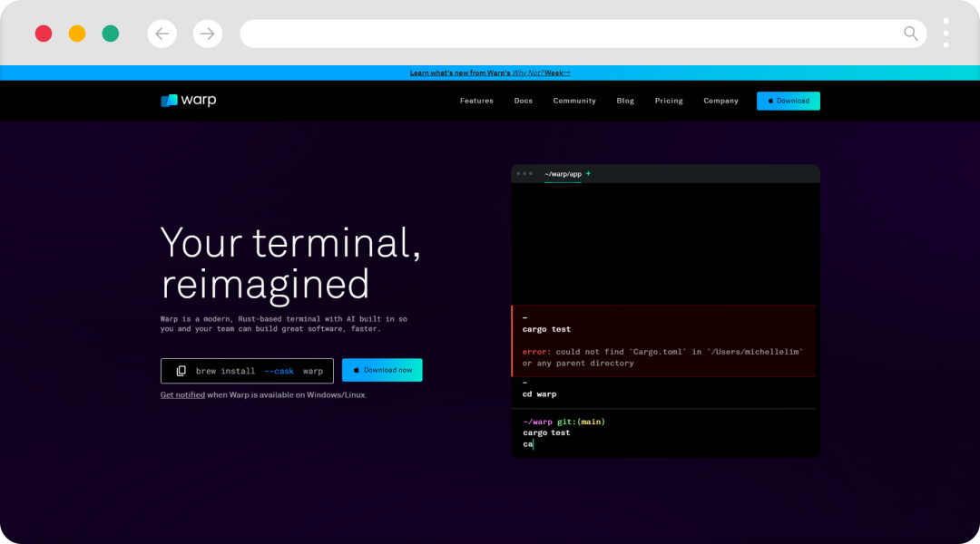Image resolution: width=980 pixels, height=544 pixels.
Task: Click the green maximize dot
Action: (111, 34)
